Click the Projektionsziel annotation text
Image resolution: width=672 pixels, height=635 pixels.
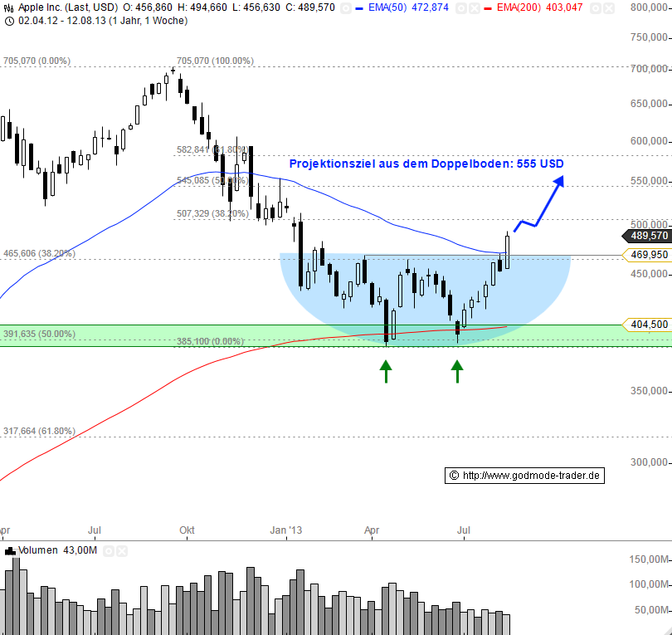tap(426, 164)
